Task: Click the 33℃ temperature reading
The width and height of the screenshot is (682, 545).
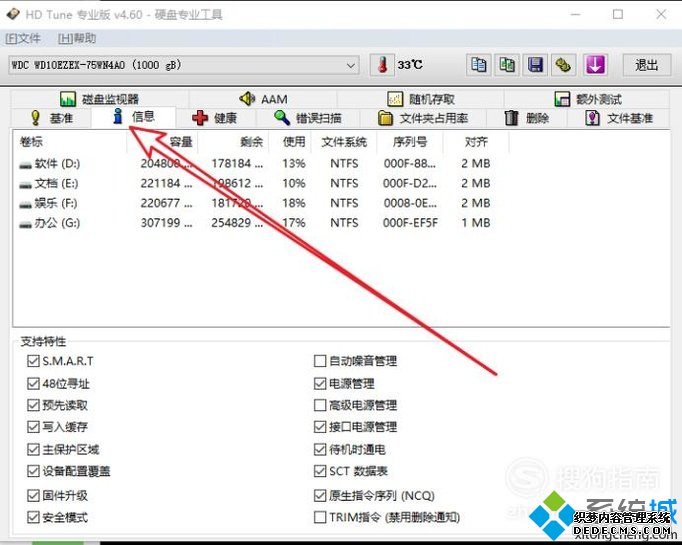Action: [x=410, y=65]
